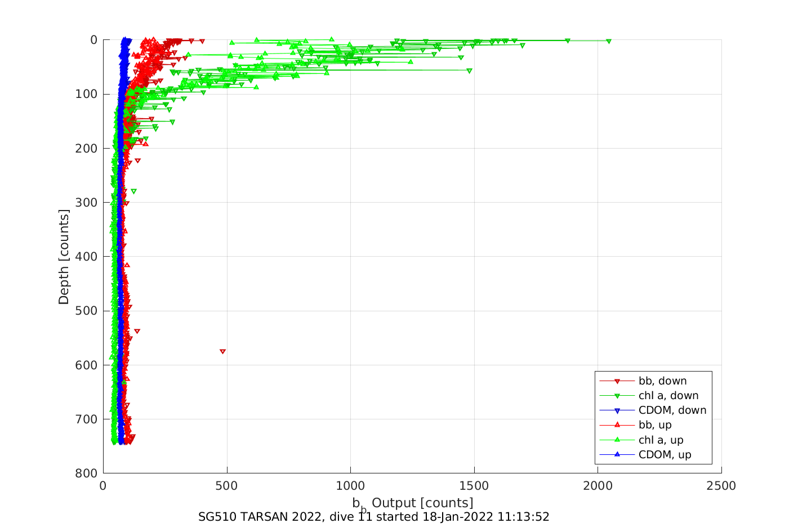Click the green up-triangle marker in legend
The height and width of the screenshot is (532, 798).
coord(617,440)
